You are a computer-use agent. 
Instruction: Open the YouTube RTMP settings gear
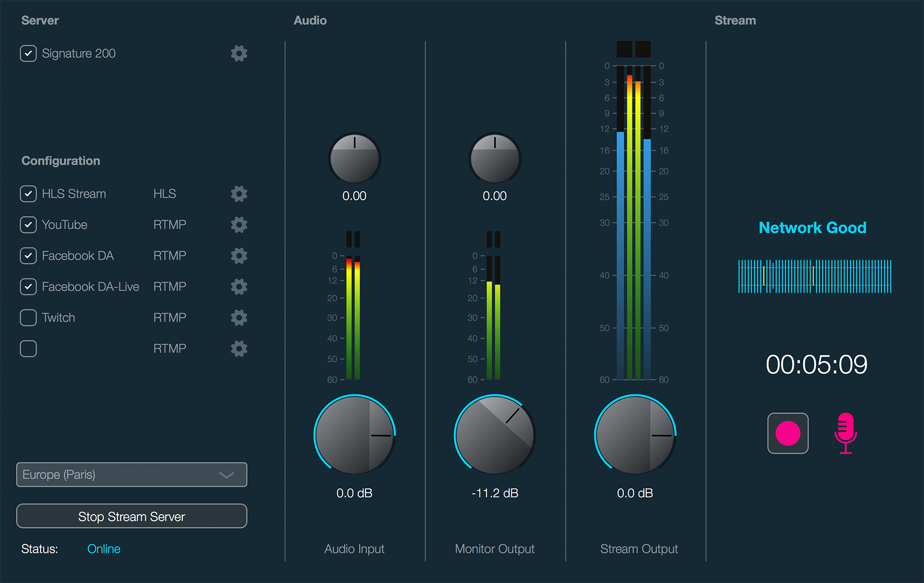pyautogui.click(x=238, y=224)
